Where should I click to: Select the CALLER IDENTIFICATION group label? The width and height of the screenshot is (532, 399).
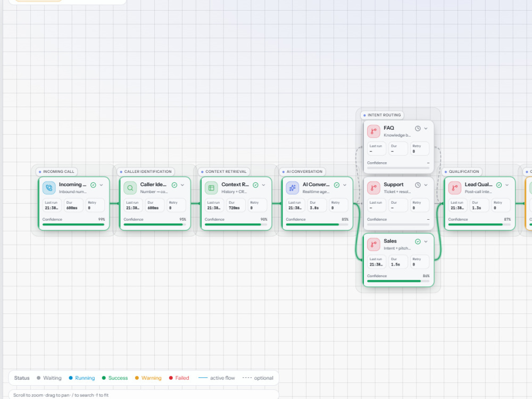pyautogui.click(x=146, y=172)
